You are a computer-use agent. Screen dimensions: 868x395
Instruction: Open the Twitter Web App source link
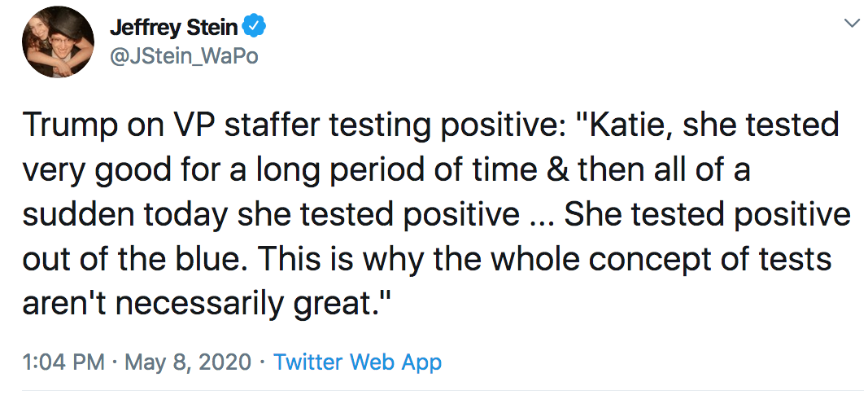358,362
